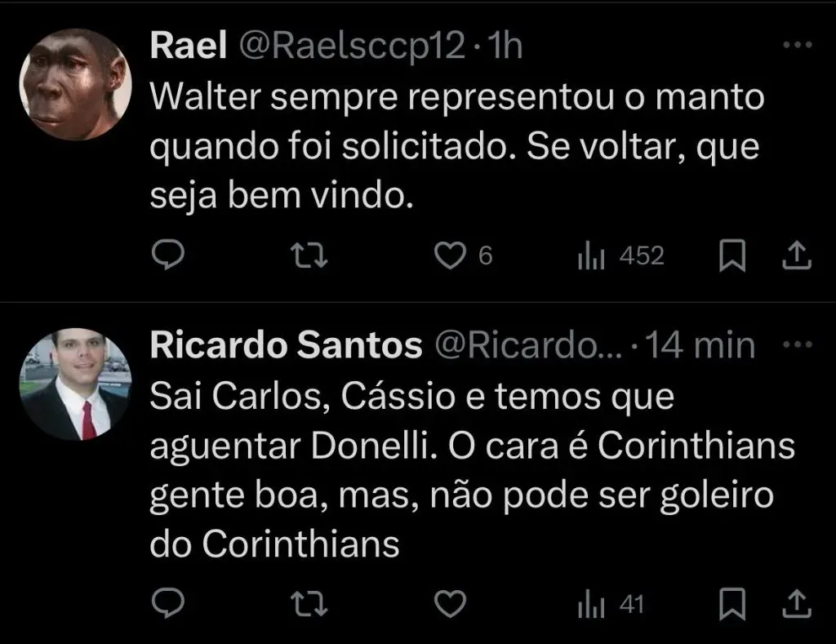Share Rael's tweet
836x644 pixels.
797,256
